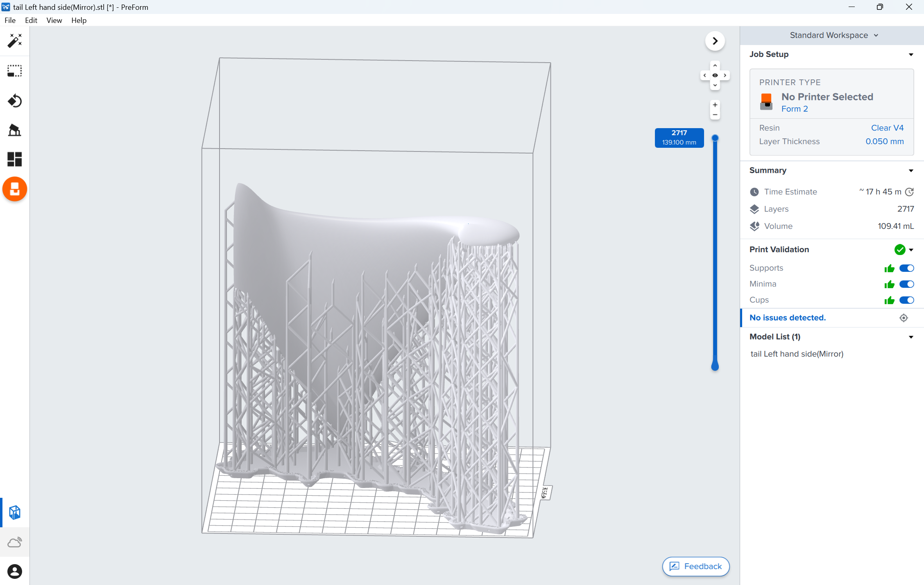Select the support editing tool
The width and height of the screenshot is (924, 585).
[x=15, y=130]
